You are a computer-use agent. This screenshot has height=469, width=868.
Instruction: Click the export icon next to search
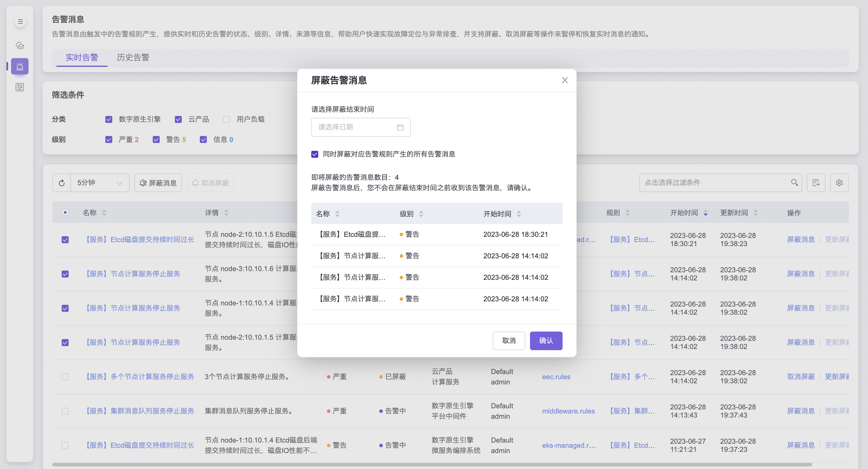816,183
